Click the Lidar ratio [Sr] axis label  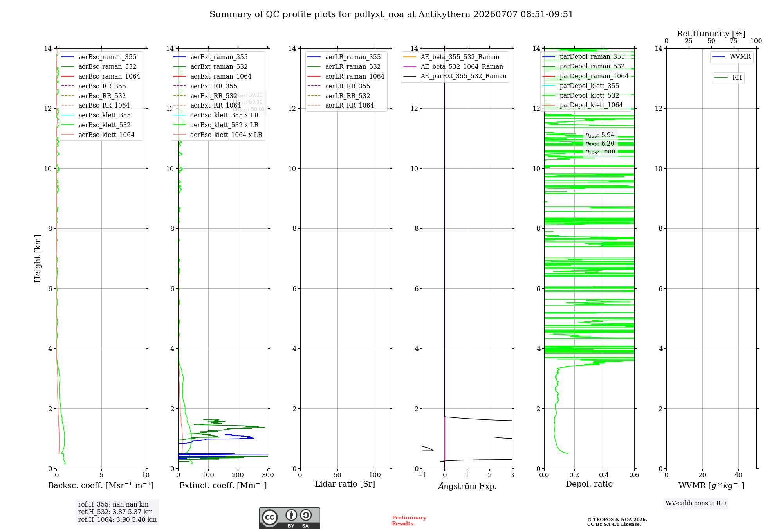[345, 484]
